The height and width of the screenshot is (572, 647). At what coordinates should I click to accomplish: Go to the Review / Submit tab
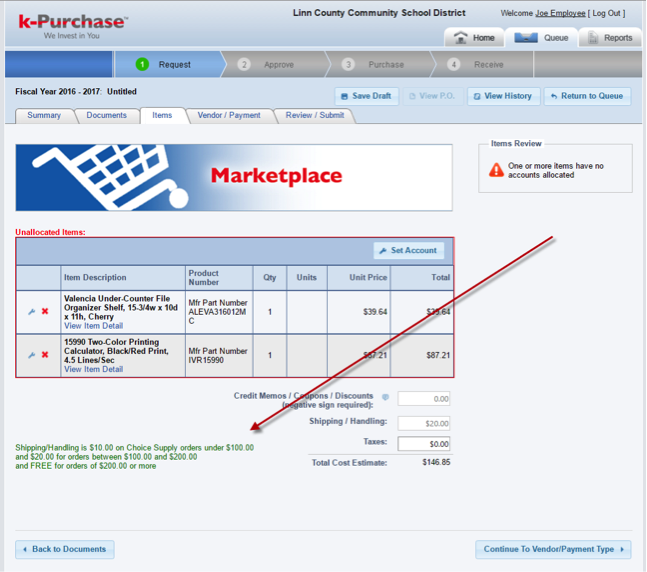click(315, 115)
